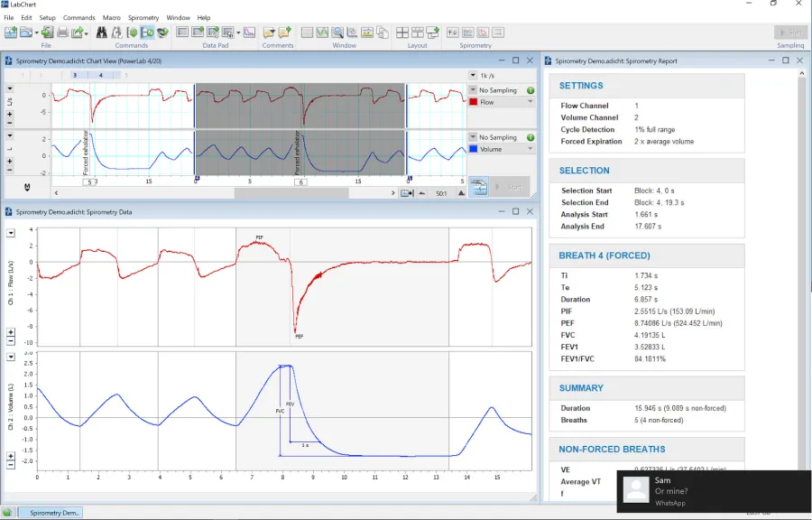
Task: Open the WhatsApp notification from Sam
Action: click(x=713, y=490)
